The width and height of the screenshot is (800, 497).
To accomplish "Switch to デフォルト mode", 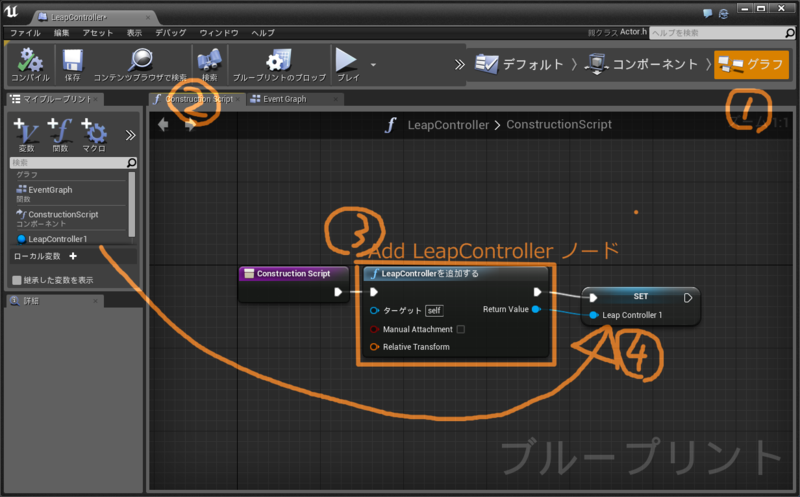I will click(519, 64).
